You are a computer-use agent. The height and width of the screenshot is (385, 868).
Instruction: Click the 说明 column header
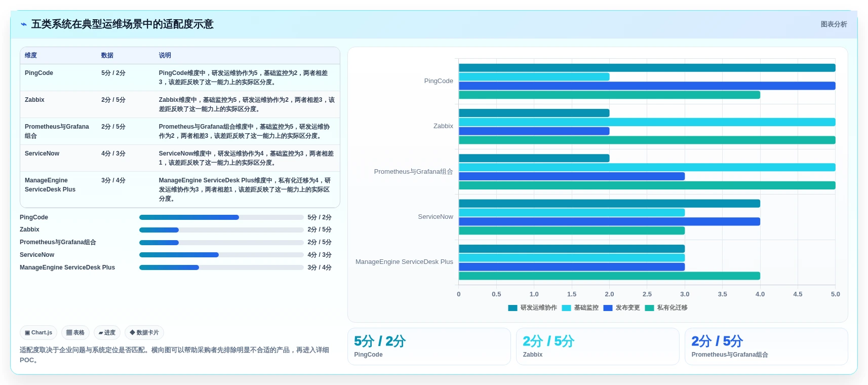165,55
